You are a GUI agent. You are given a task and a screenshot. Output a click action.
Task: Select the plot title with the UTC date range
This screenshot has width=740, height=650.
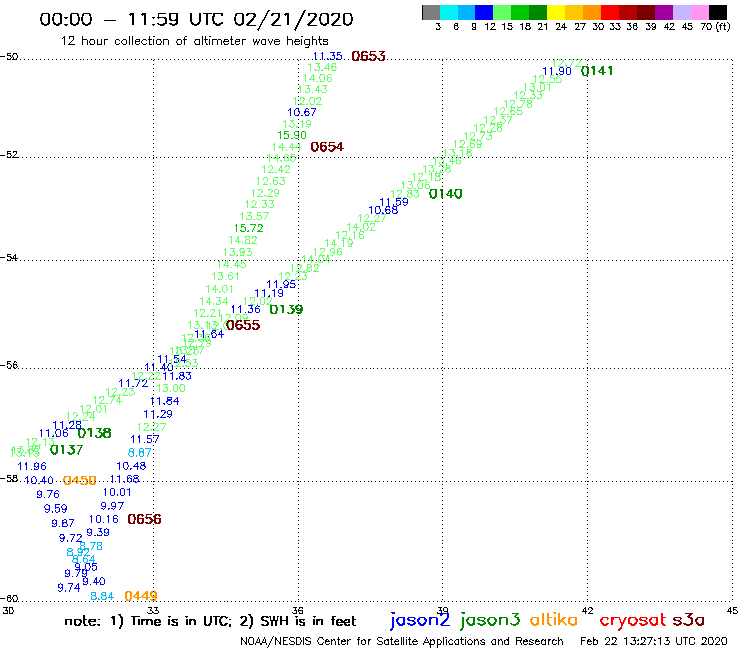pos(196,19)
